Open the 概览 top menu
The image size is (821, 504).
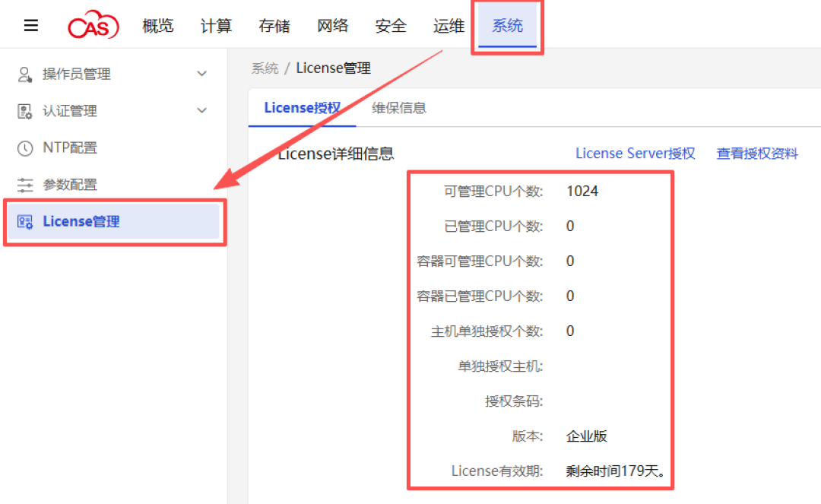point(157,26)
